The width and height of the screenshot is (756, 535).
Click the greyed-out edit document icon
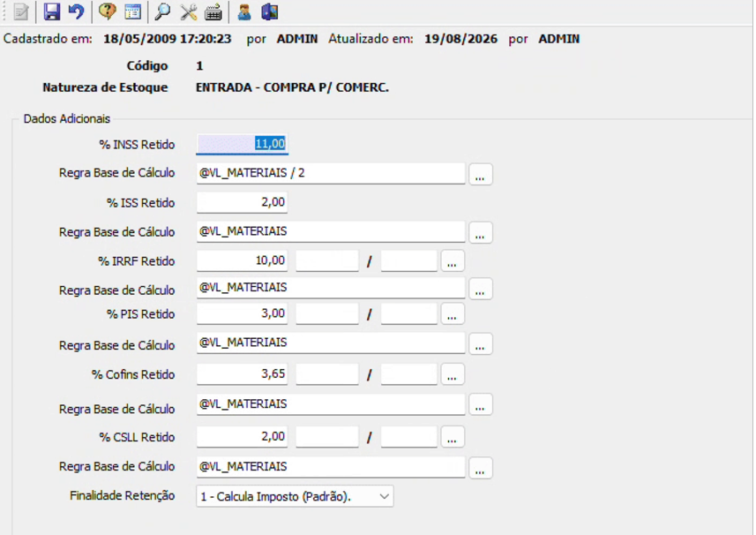(21, 11)
